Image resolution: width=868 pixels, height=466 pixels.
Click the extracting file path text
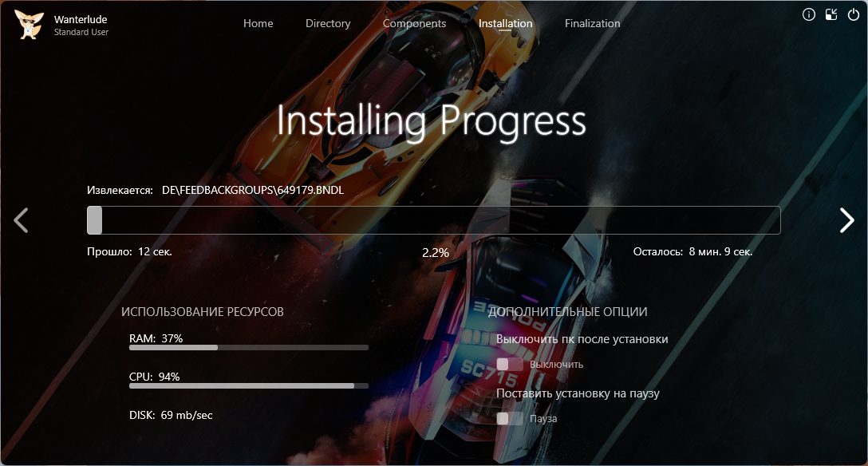[x=252, y=191]
